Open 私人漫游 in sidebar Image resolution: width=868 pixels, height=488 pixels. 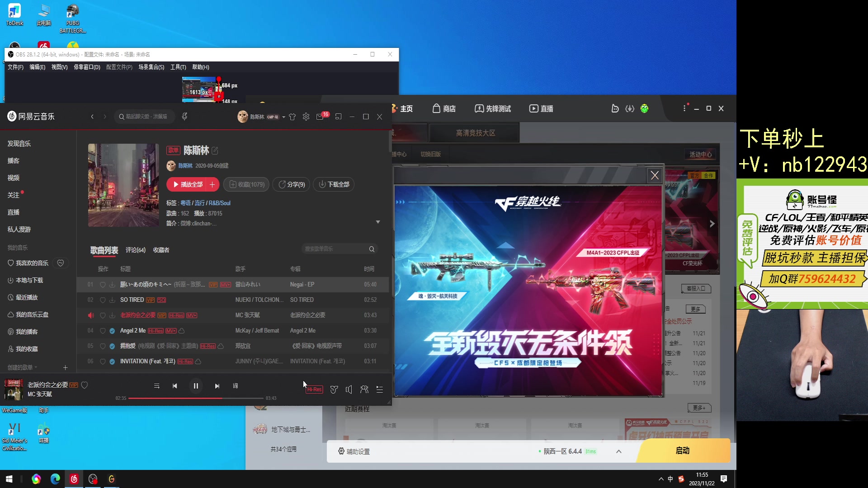[x=19, y=230]
